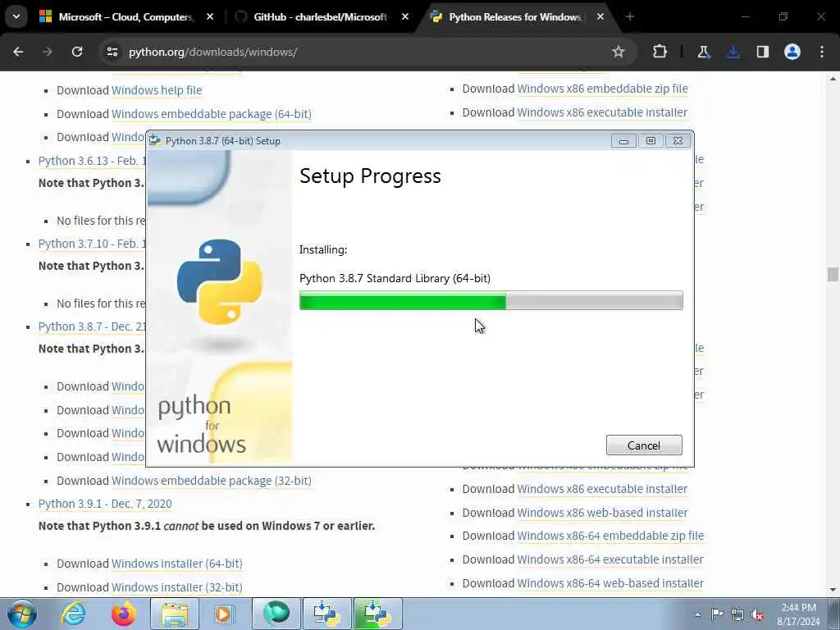
Task: Cancel the Python 3.8.7 installation
Action: pos(644,445)
